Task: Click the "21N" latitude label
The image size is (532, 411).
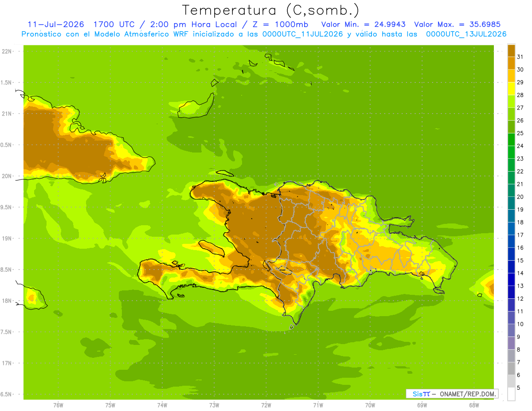Action: tap(6, 114)
